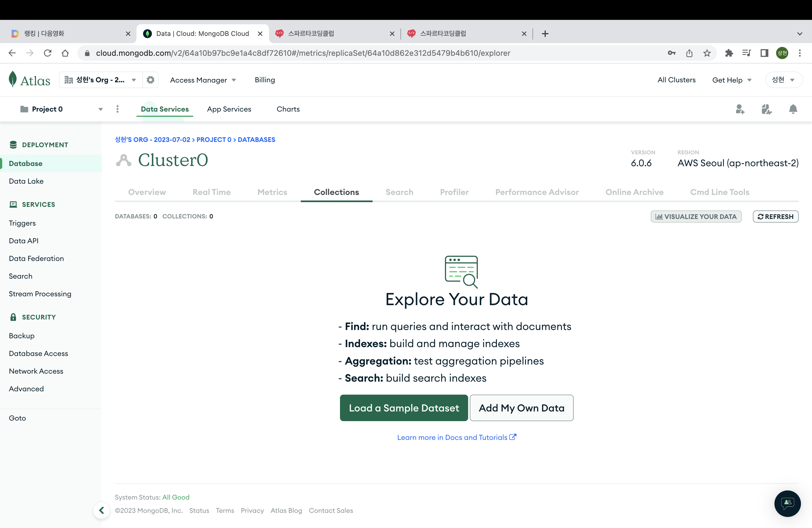Toggle the browser side panel icon
Viewport: 812px width, 528px height.
pyautogui.click(x=764, y=53)
